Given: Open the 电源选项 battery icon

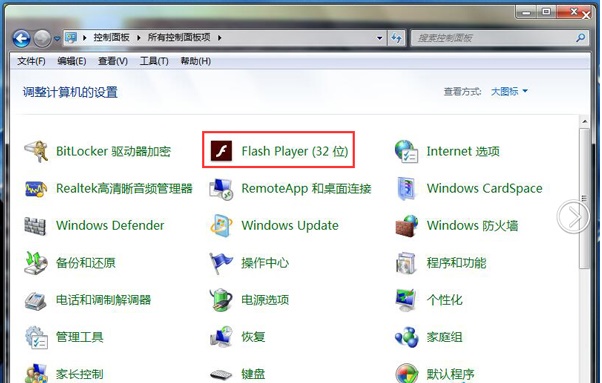Looking at the screenshot, I should click(221, 300).
